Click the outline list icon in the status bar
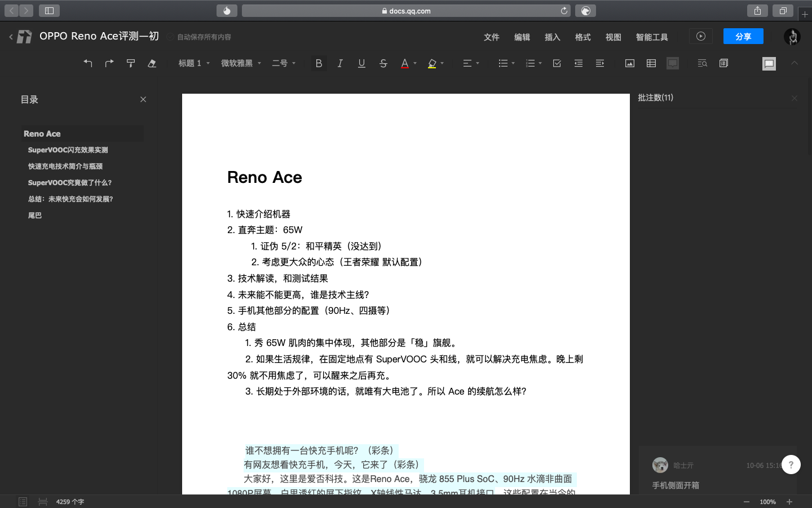The image size is (812, 508). pyautogui.click(x=23, y=502)
